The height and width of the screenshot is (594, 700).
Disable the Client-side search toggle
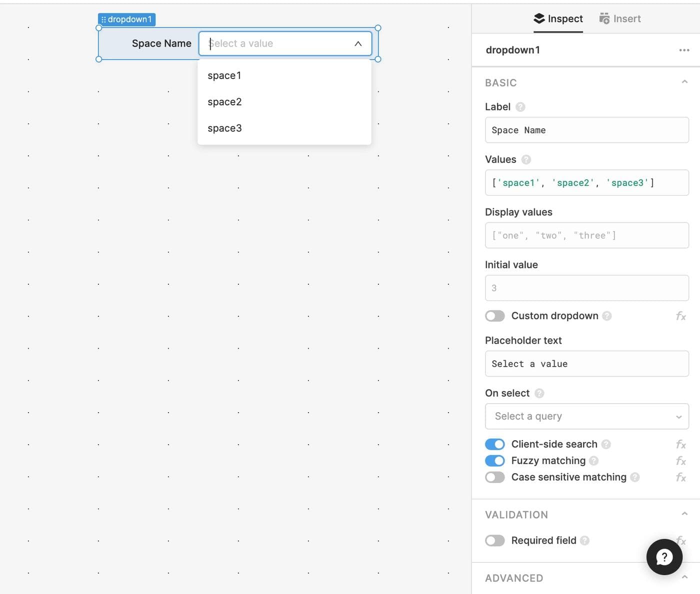click(495, 444)
